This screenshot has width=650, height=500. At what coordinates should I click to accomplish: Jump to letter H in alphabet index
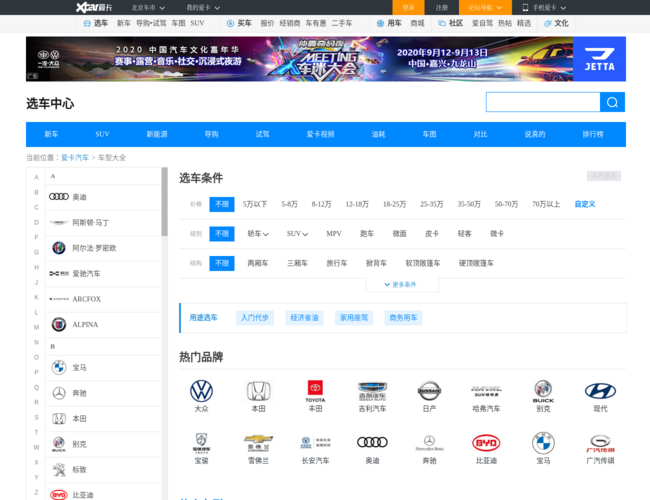36,267
